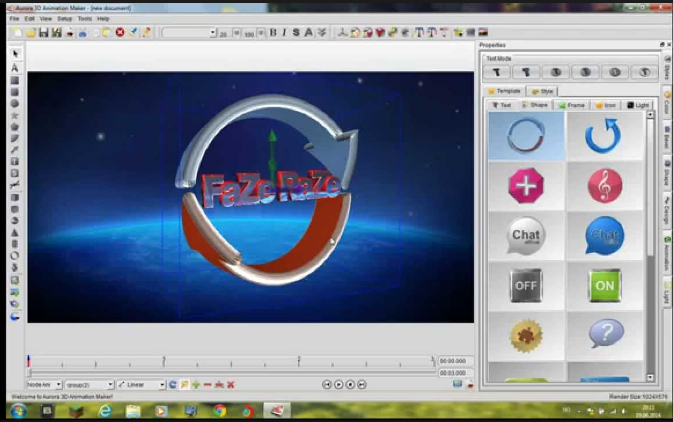This screenshot has width=673, height=422.
Task: Toggle the S strikethrough text button
Action: click(x=296, y=33)
